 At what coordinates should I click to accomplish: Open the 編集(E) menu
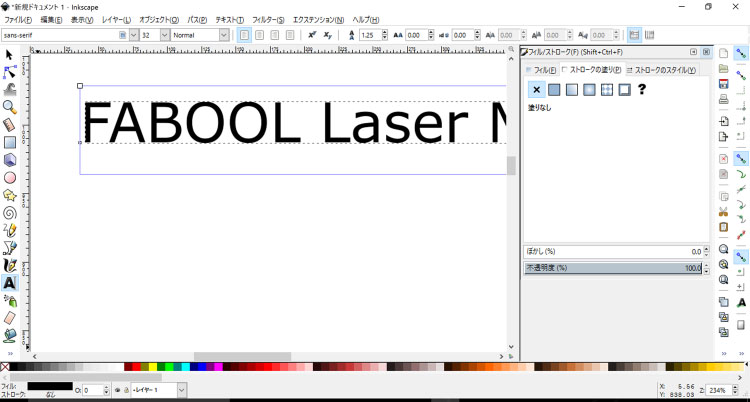pyautogui.click(x=51, y=20)
